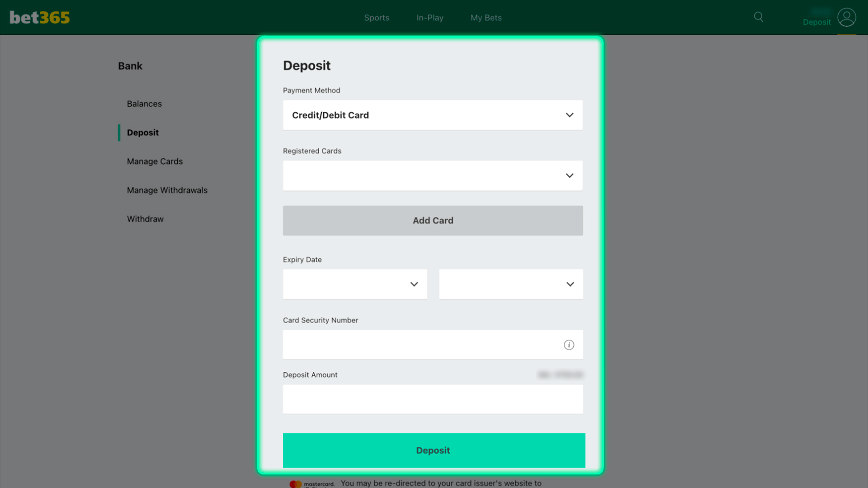Open the search magnifier icon
The image size is (868, 488).
[759, 17]
